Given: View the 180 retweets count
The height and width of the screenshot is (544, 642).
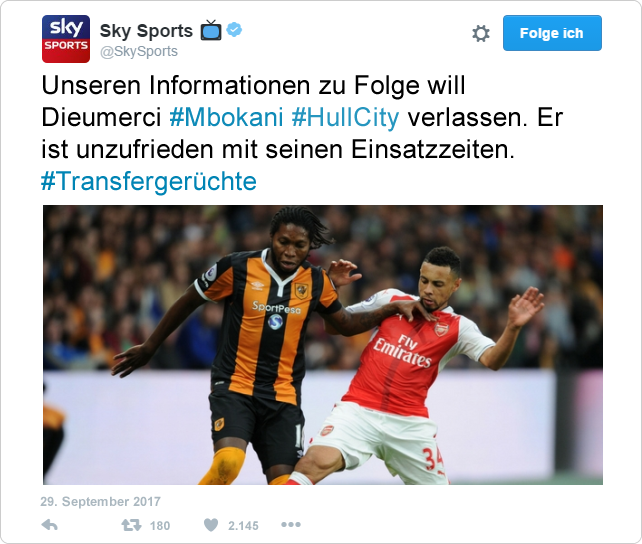Looking at the screenshot, I should tap(160, 526).
